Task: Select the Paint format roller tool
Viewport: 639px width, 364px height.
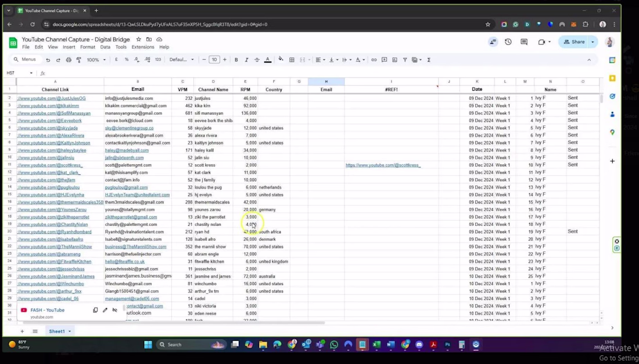Action: (78, 60)
